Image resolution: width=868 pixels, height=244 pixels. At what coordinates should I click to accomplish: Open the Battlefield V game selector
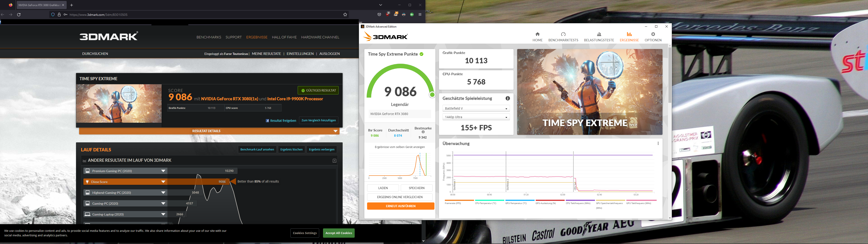tap(476, 108)
